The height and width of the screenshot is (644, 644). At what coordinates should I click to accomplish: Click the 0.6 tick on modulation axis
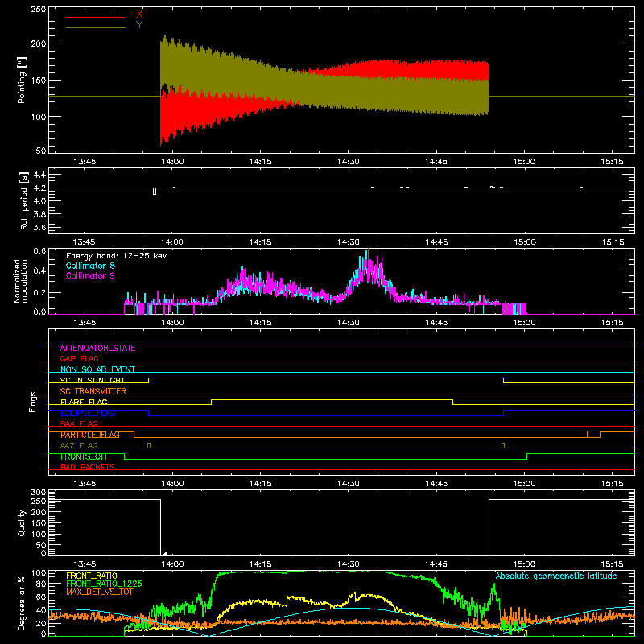[39, 251]
